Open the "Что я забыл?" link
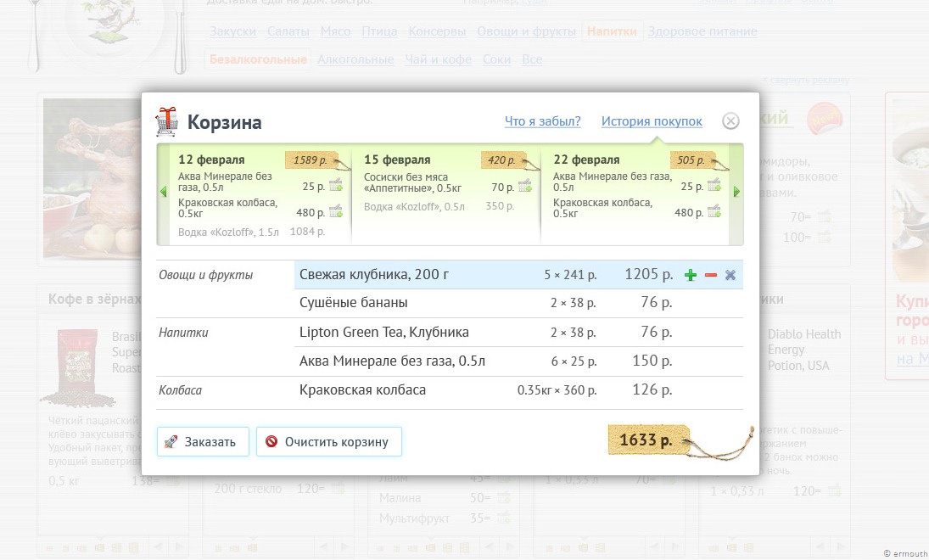 542,121
